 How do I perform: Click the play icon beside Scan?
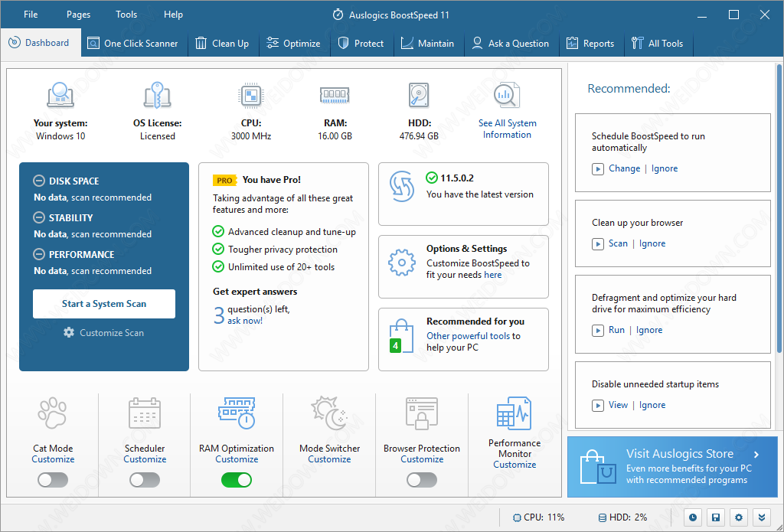(597, 244)
